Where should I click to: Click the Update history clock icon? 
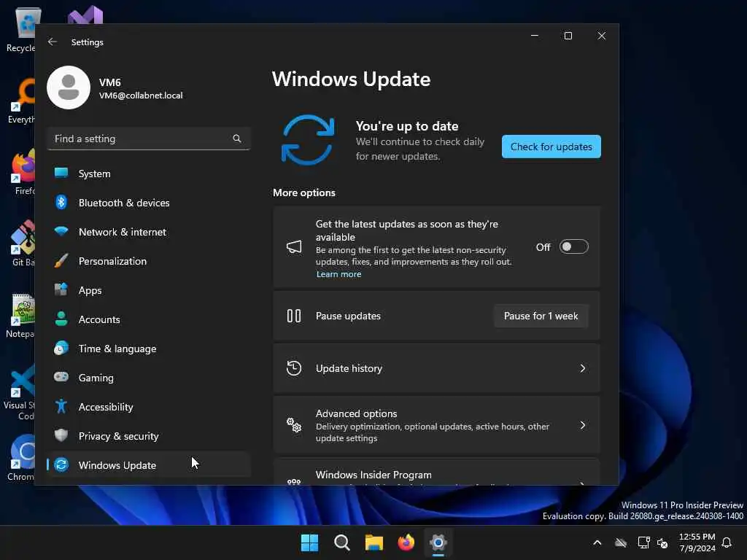tap(294, 368)
